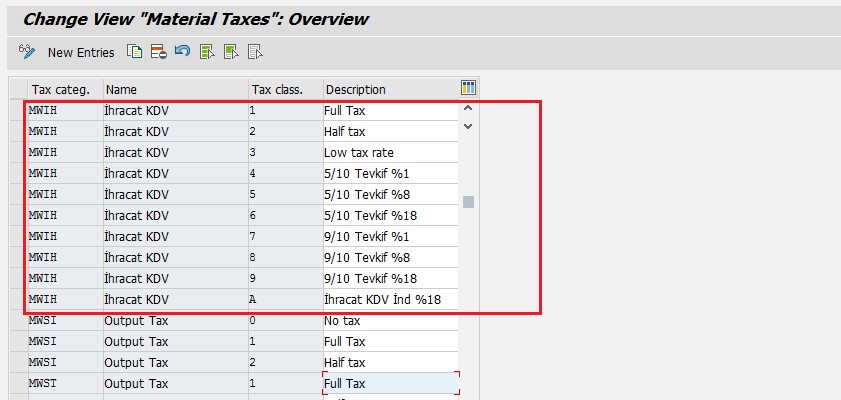Click the Copy As icon in toolbar
This screenshot has height=400, width=841.
point(134,52)
